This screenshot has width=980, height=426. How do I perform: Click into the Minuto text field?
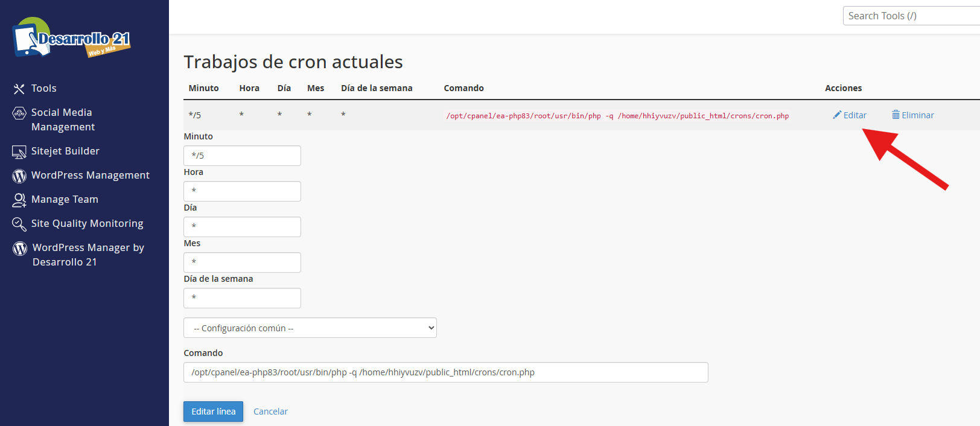pos(242,156)
